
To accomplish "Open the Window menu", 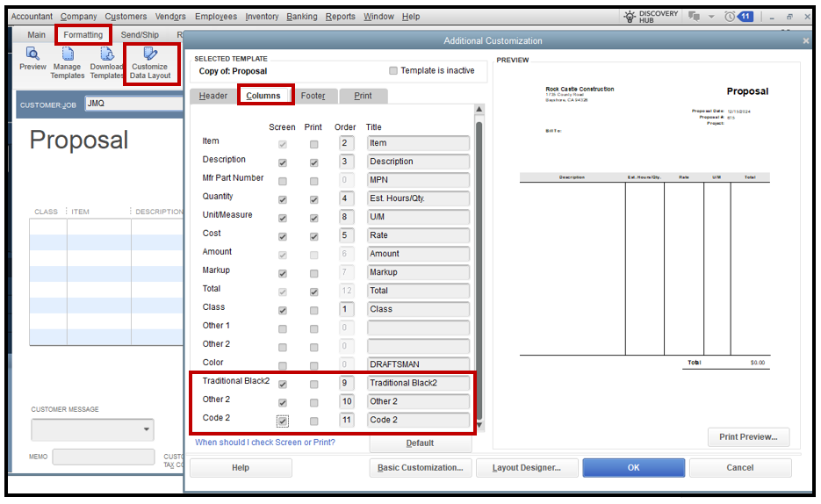I will [378, 17].
